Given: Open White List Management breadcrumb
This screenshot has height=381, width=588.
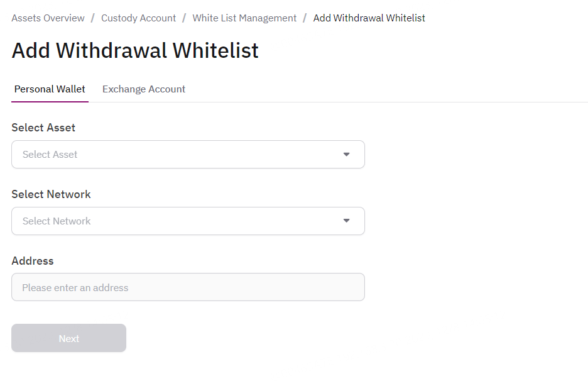Looking at the screenshot, I should point(244,18).
